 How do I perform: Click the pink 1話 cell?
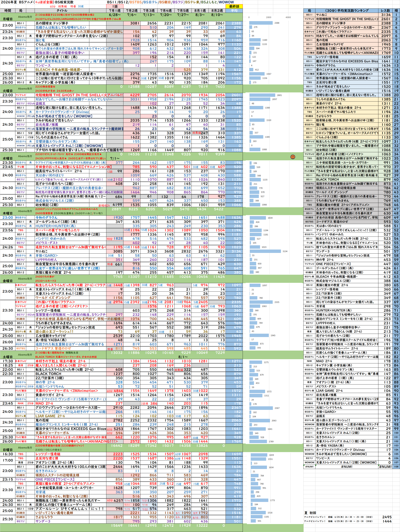(115, 6)
